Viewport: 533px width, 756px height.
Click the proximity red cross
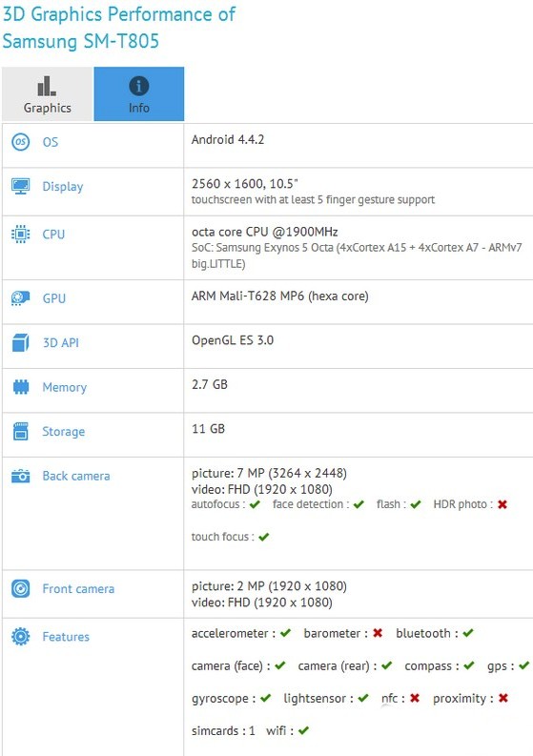[503, 698]
